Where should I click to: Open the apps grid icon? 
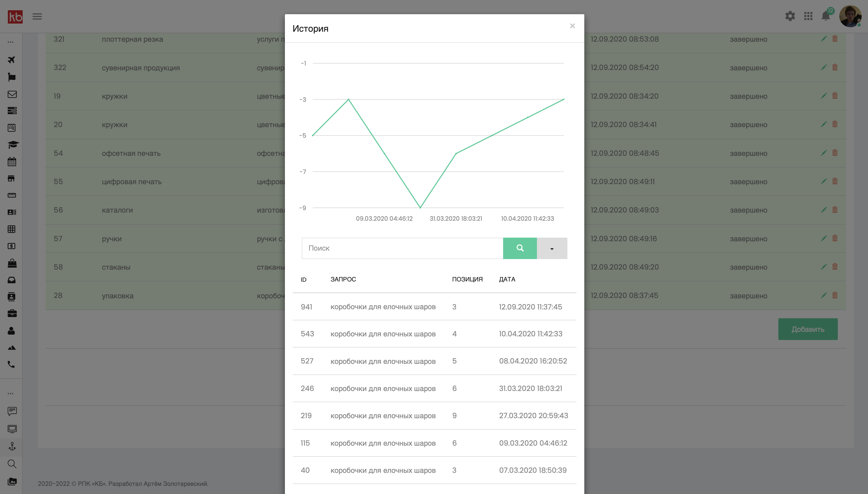[x=808, y=16]
